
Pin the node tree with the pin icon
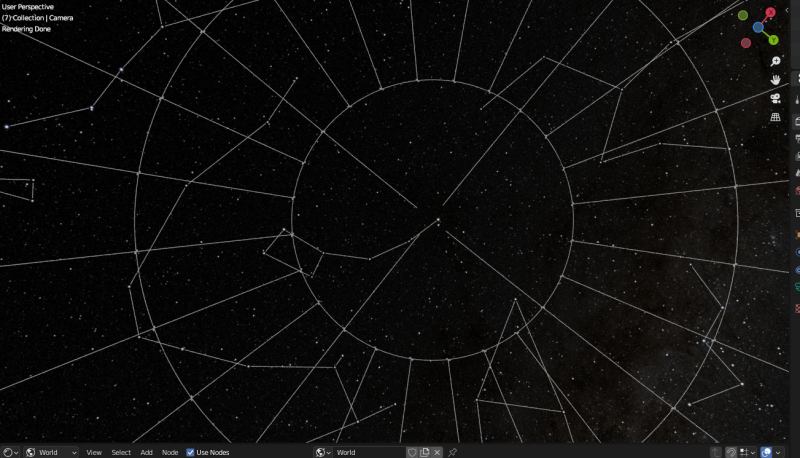(x=452, y=452)
